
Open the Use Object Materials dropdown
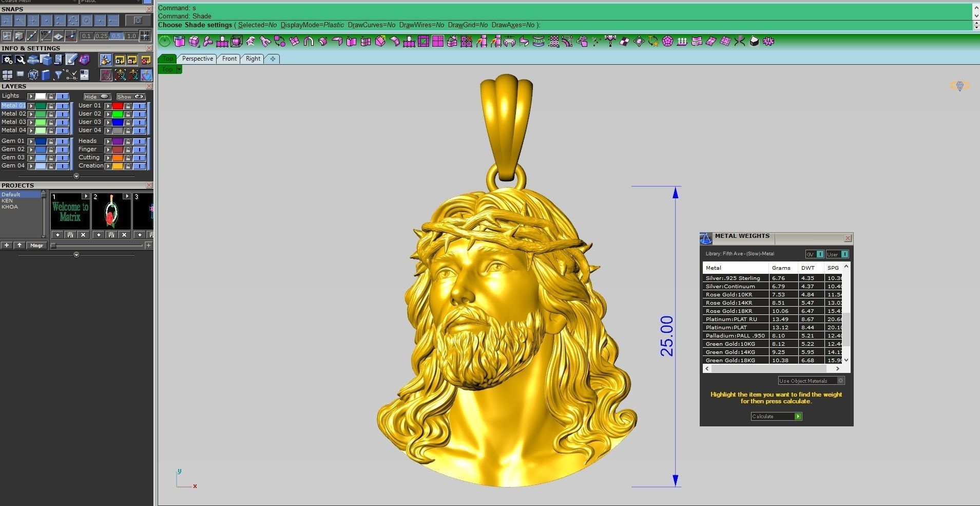point(811,381)
